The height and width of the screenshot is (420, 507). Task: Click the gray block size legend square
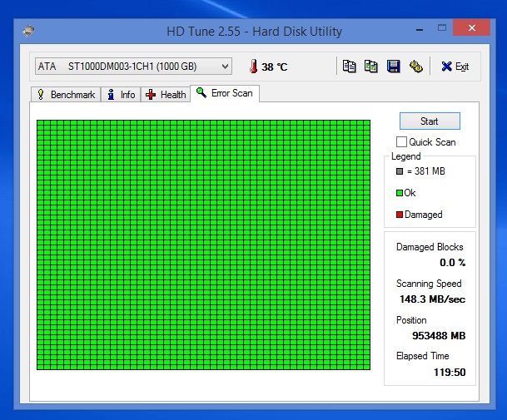(400, 171)
